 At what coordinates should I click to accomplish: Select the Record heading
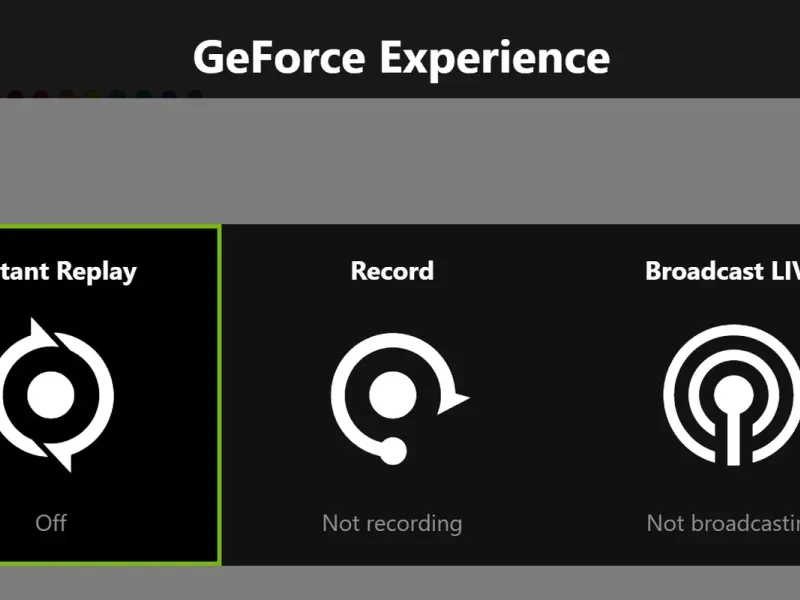coord(392,271)
